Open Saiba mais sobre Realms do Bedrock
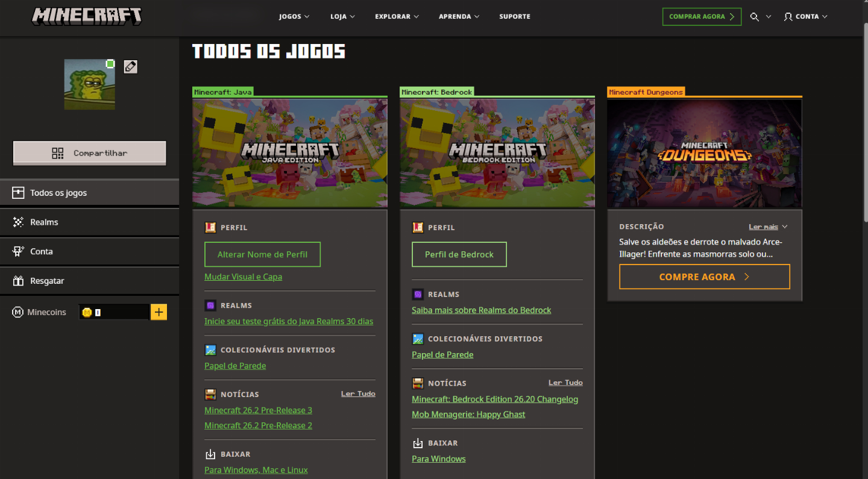Screen dimensions: 868x479 [481, 310]
